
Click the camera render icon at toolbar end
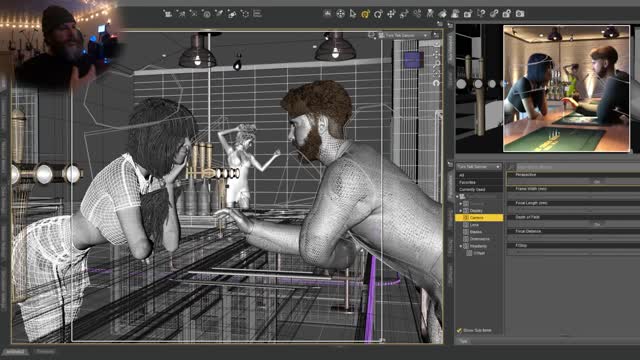(520, 13)
